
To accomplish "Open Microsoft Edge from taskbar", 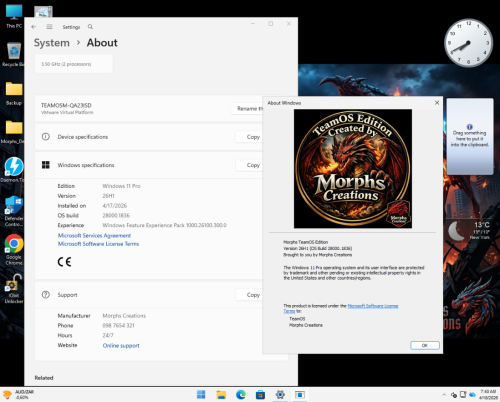I will (x=241, y=395).
